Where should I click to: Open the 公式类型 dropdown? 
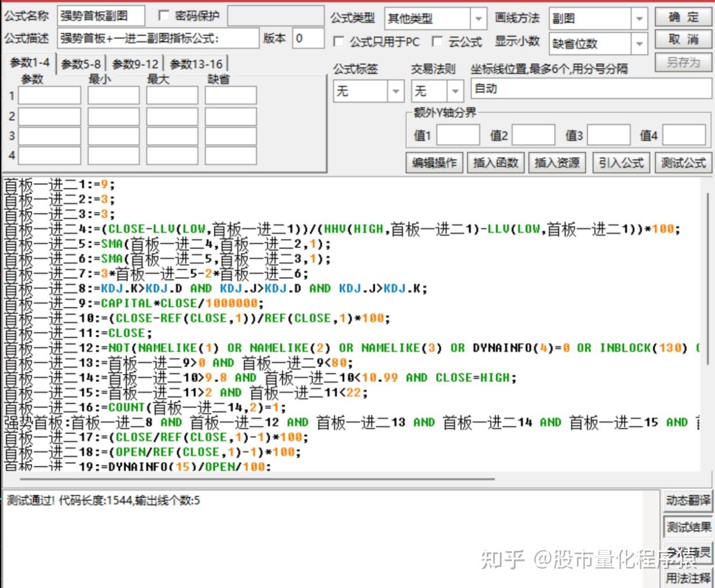click(479, 19)
